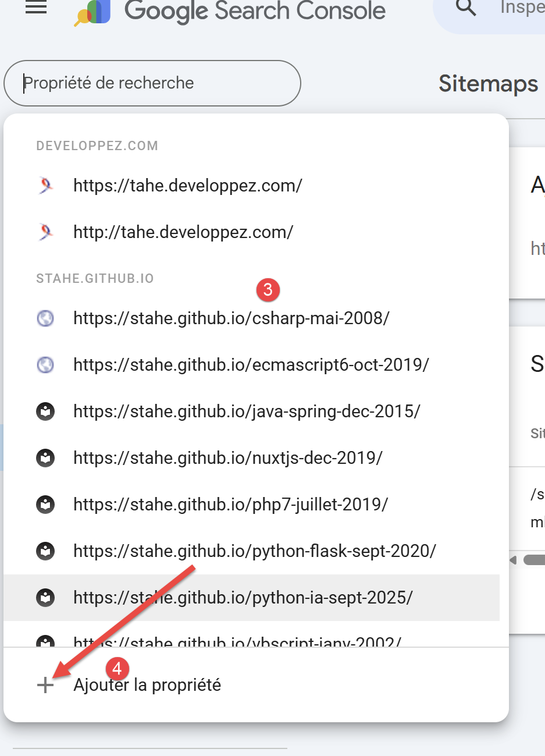Click globe icon next to ecmascript6-oct-2019 property
Image resolution: width=545 pixels, height=756 pixels.
pos(45,365)
